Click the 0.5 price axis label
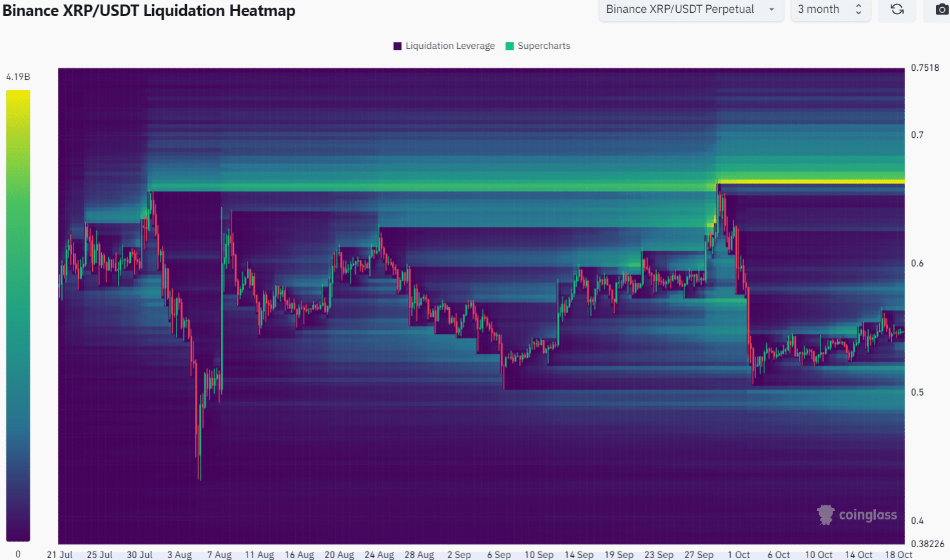The height and width of the screenshot is (560, 950). 917,392
